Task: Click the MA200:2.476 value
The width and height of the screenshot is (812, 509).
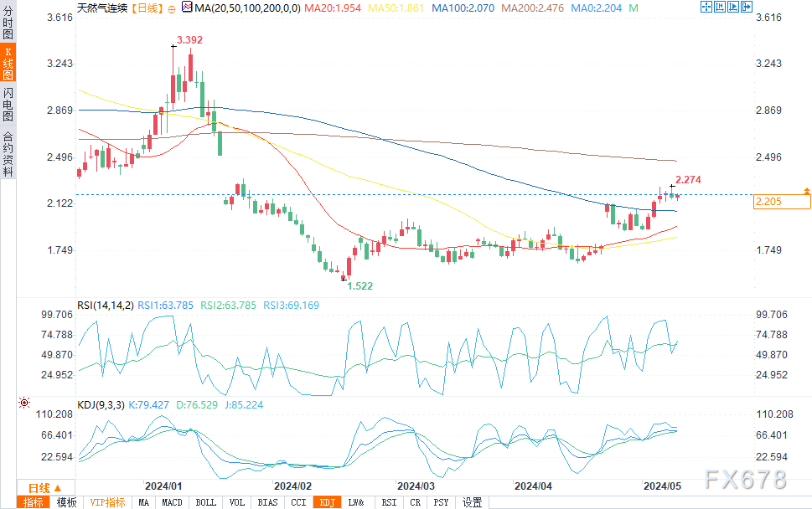Action: click(x=533, y=8)
